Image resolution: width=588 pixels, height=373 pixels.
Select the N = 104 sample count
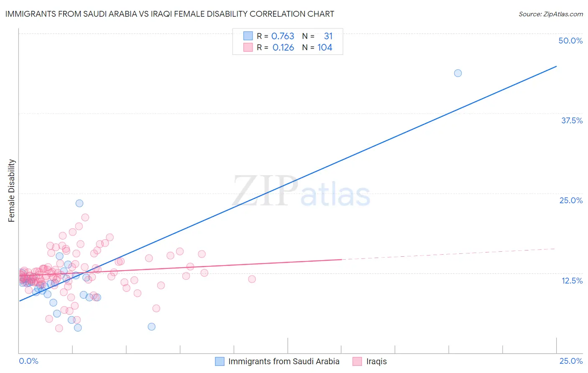click(317, 47)
